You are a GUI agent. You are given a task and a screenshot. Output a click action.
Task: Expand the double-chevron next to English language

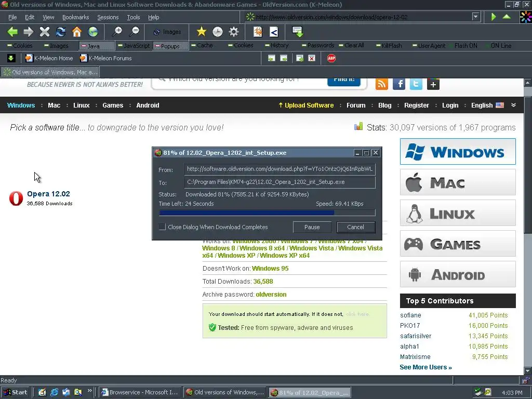(513, 105)
